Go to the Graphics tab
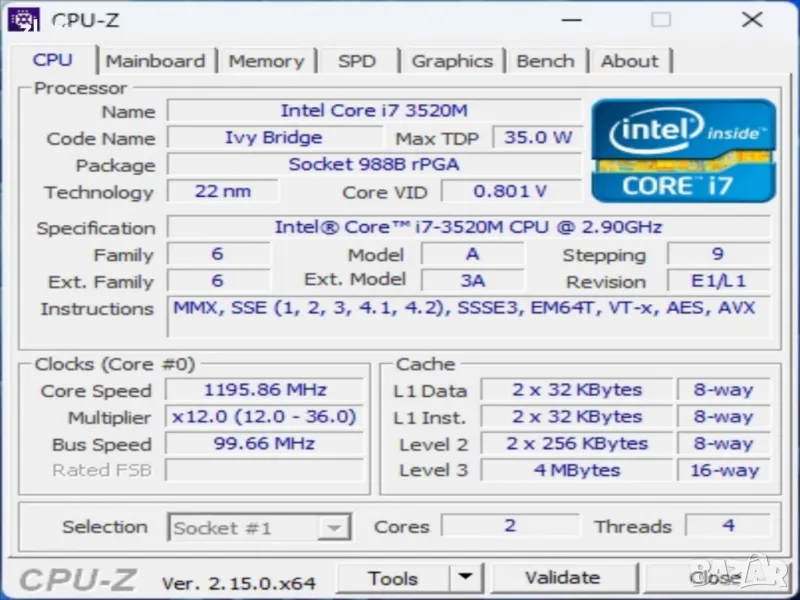 [x=452, y=61]
